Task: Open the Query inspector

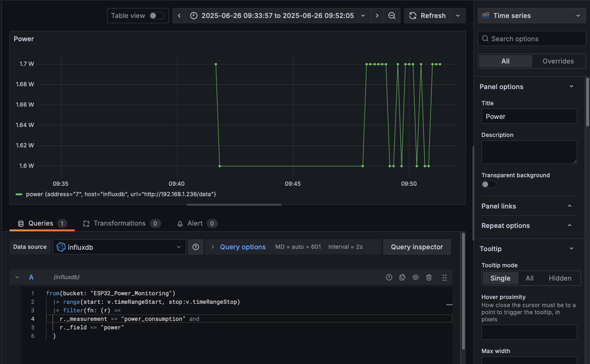Action: pyautogui.click(x=417, y=247)
